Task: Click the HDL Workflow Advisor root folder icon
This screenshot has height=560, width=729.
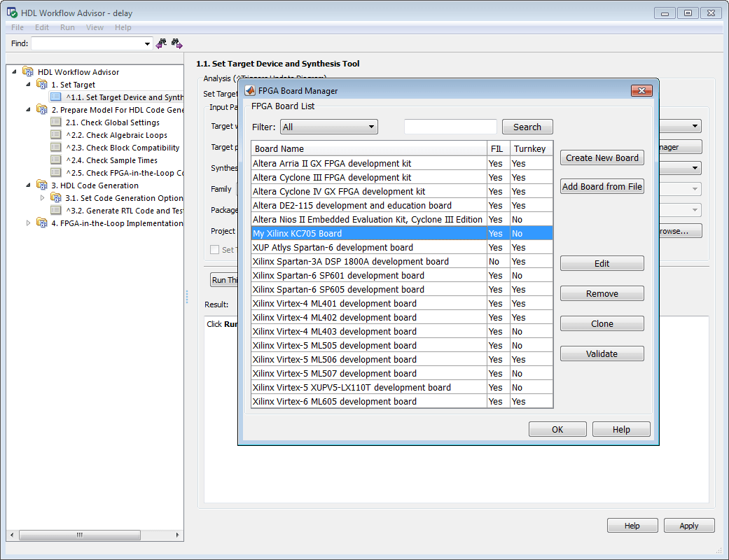Action: (28, 71)
